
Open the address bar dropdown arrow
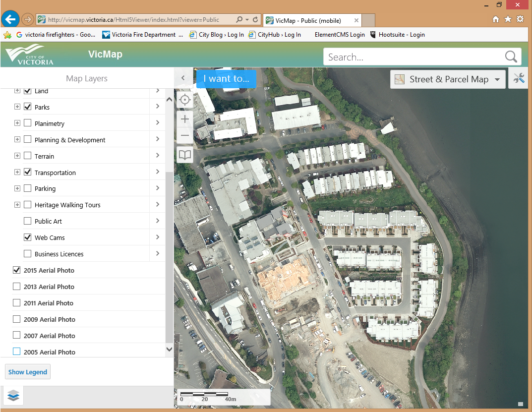pos(247,20)
